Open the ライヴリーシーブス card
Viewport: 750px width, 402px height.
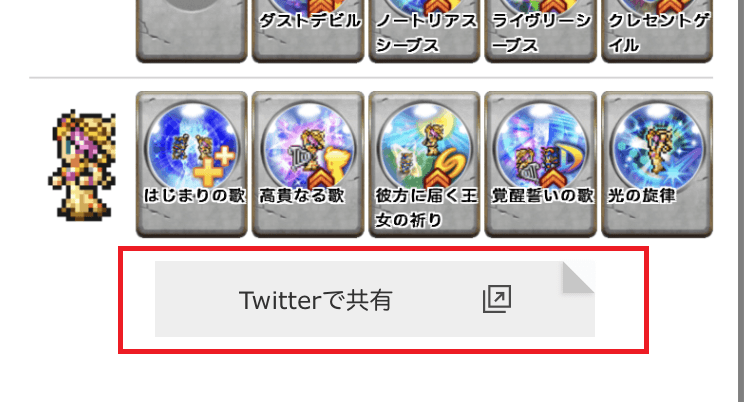point(540,31)
